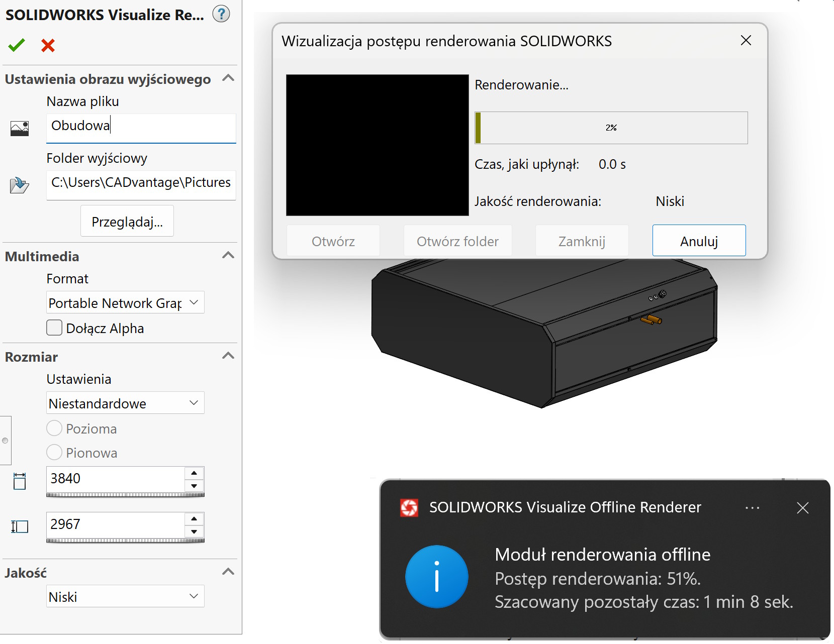Open the Niestandardowe size settings dropdown

coord(125,403)
